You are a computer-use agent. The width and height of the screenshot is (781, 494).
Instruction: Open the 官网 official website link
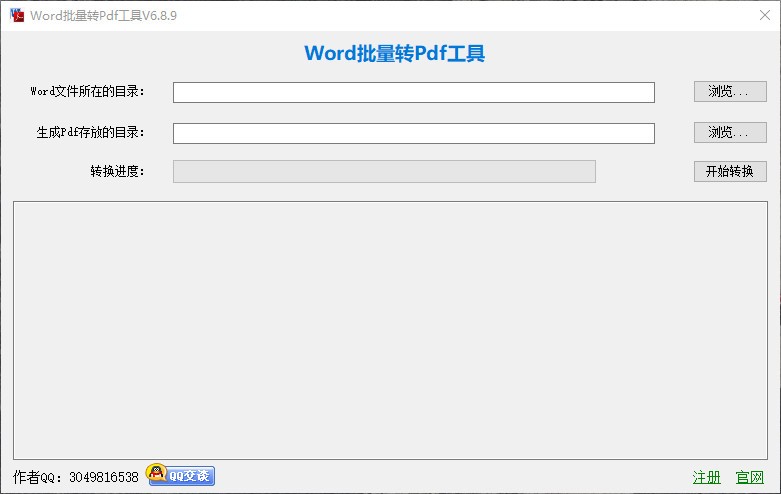[x=750, y=477]
